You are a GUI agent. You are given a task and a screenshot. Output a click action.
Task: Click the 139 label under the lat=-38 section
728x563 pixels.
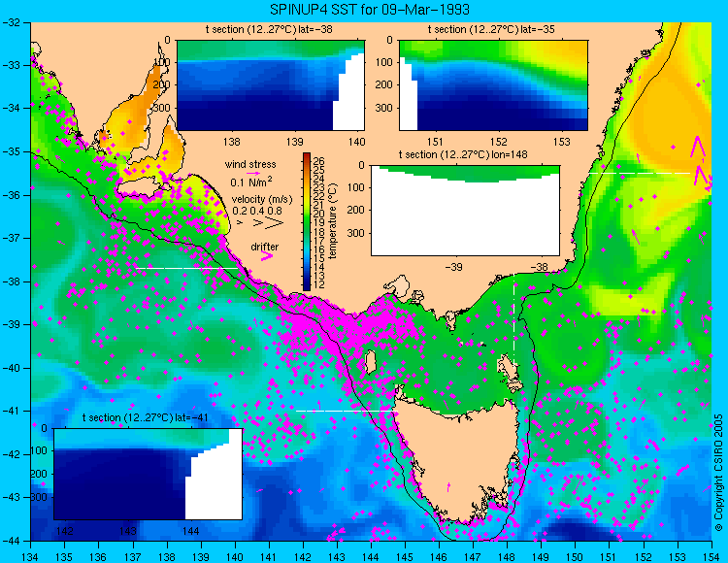click(294, 142)
